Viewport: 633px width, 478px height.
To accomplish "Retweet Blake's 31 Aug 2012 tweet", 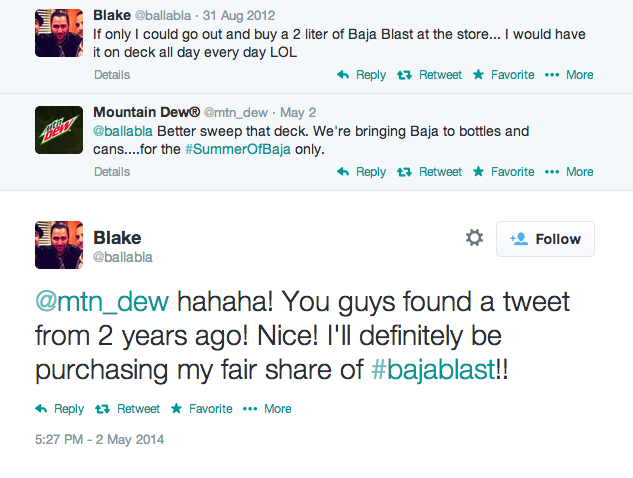I will pyautogui.click(x=430, y=75).
